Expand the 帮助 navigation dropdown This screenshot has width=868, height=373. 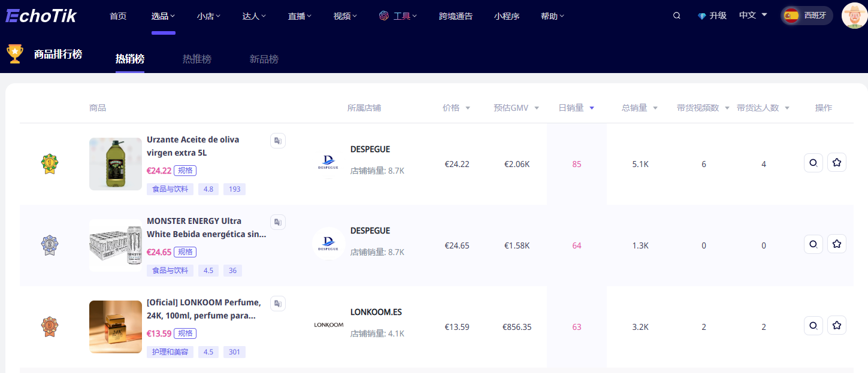click(x=552, y=16)
